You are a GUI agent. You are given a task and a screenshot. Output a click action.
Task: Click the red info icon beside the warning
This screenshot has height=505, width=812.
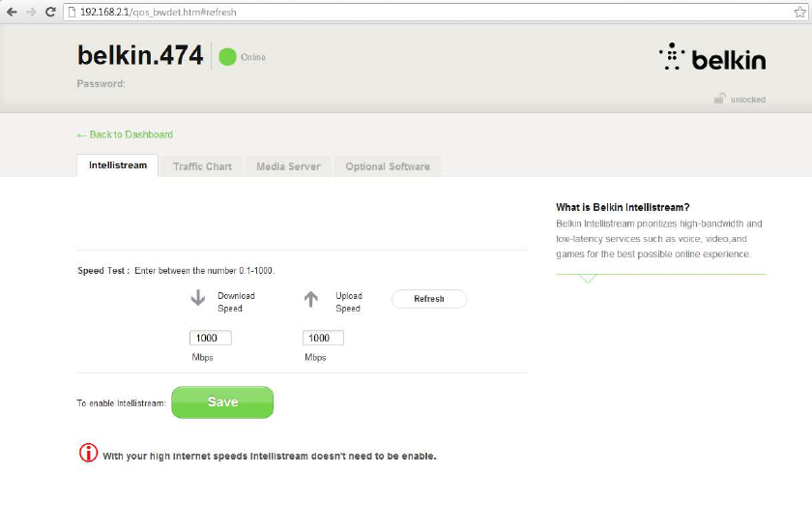(x=89, y=453)
